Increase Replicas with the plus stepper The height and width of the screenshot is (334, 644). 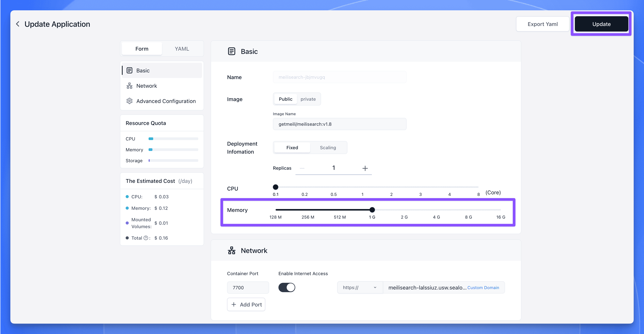tap(365, 168)
